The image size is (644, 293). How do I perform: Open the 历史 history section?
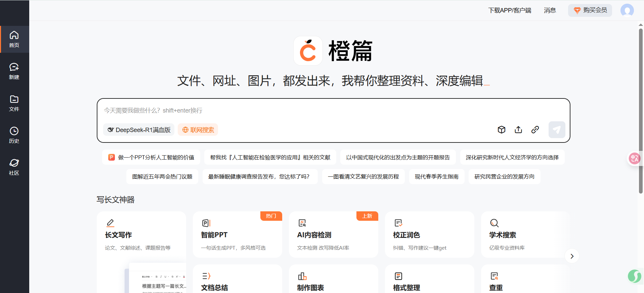coord(14,135)
